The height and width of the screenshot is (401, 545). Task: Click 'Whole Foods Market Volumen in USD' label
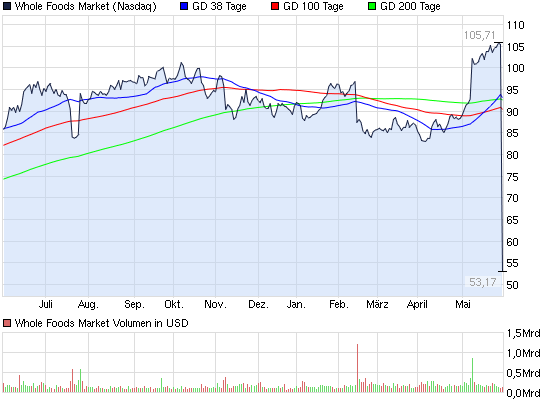[101, 323]
